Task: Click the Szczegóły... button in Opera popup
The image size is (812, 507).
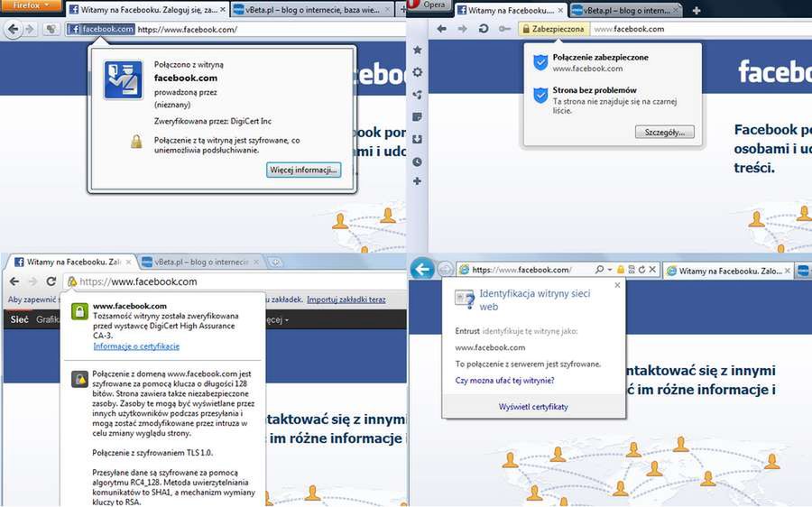Action: 664,132
